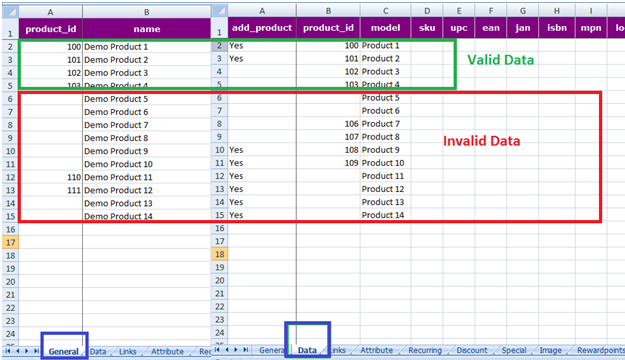This screenshot has width=625, height=360.
Task: Select the model cell Product 14
Action: point(385,215)
